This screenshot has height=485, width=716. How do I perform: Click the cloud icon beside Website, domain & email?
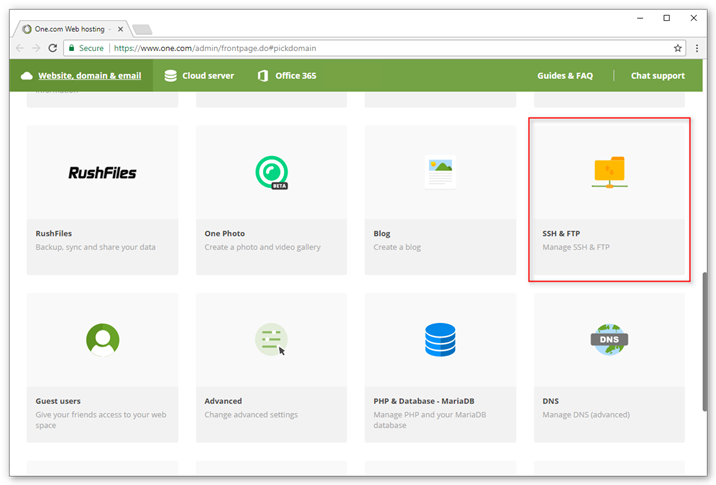click(26, 76)
